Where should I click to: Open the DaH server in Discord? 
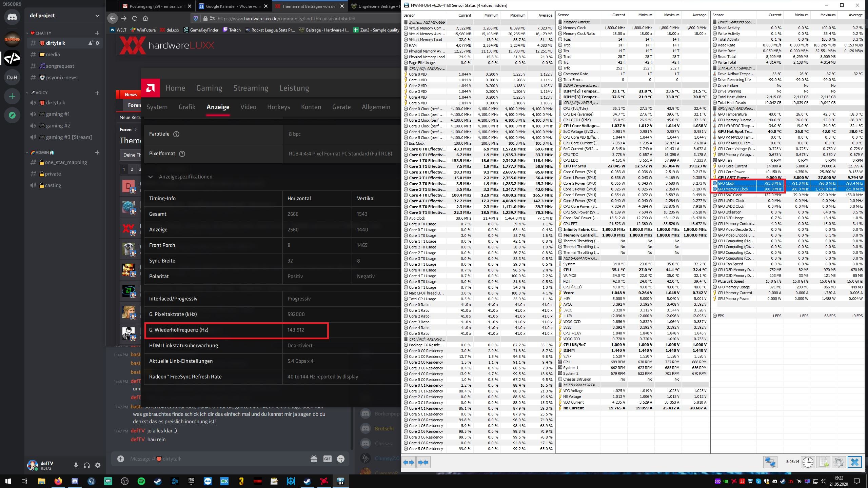(x=12, y=77)
